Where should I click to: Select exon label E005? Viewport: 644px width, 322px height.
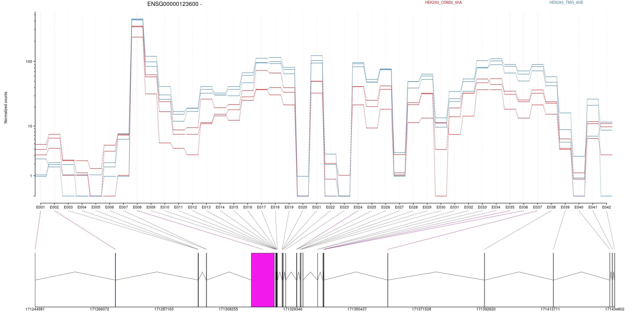tap(96, 207)
